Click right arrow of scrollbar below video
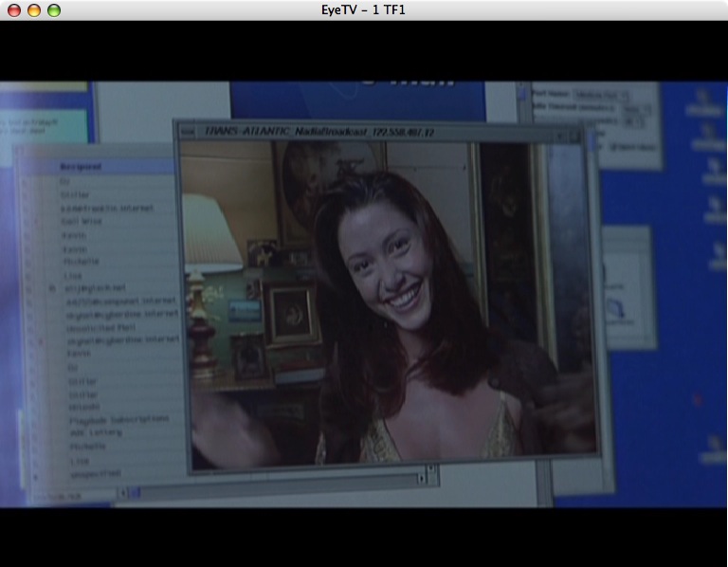 (422, 478)
